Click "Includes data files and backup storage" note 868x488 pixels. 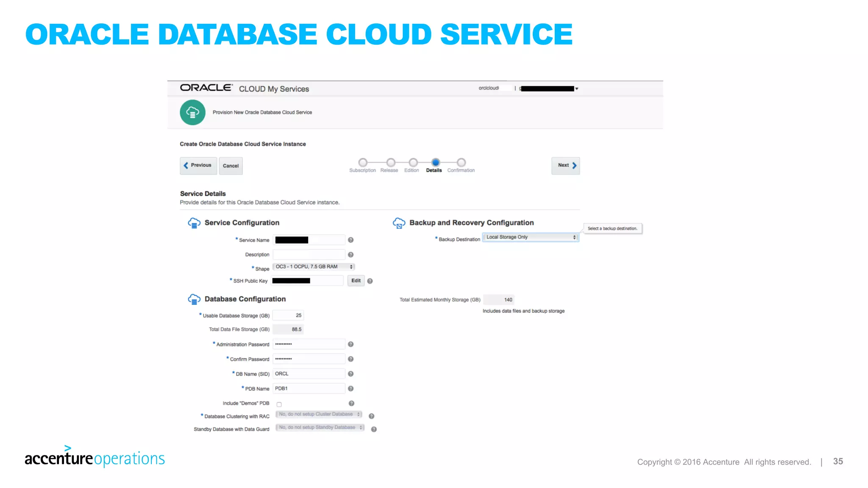(x=523, y=311)
